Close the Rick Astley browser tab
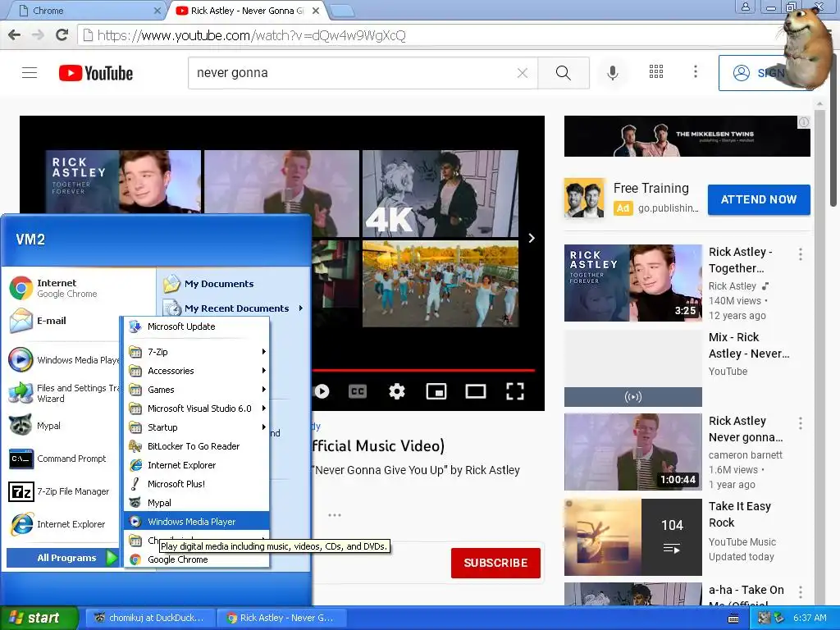840x630 pixels. coord(316,11)
